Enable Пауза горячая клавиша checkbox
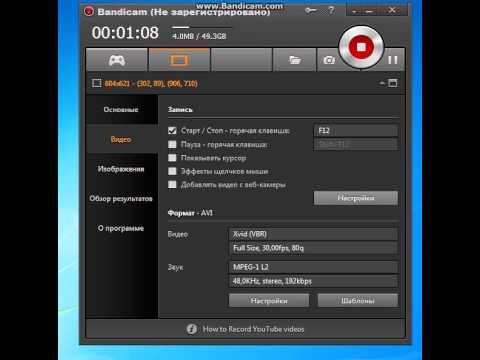 point(172,144)
